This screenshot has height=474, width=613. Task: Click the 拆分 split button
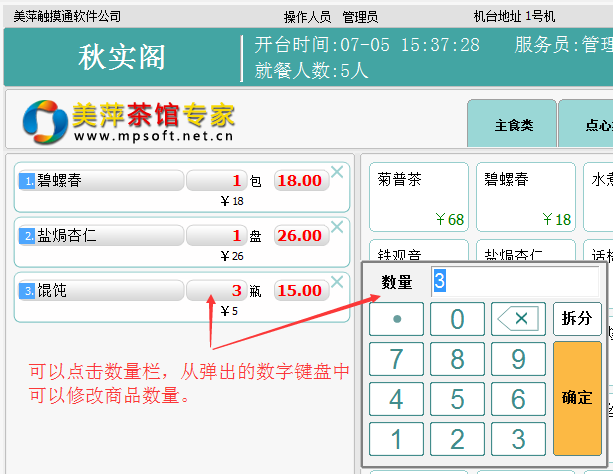pos(577,319)
